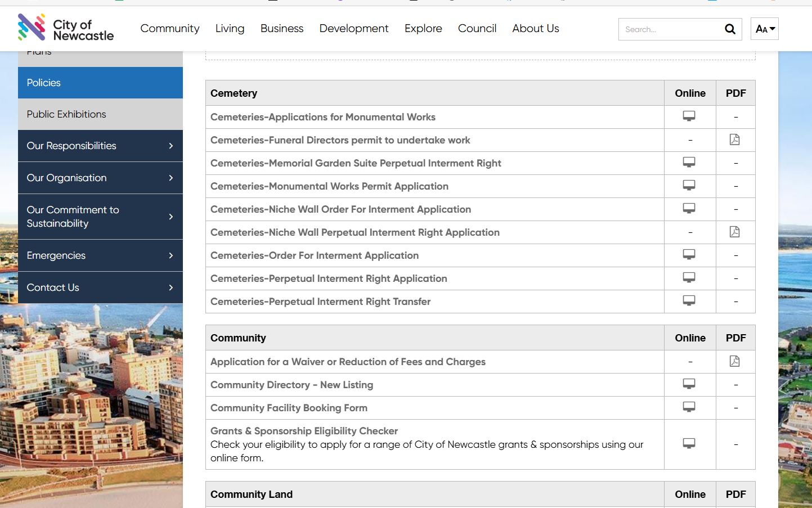Open online form for Community Directory New Listing
812x508 pixels.
(x=689, y=384)
